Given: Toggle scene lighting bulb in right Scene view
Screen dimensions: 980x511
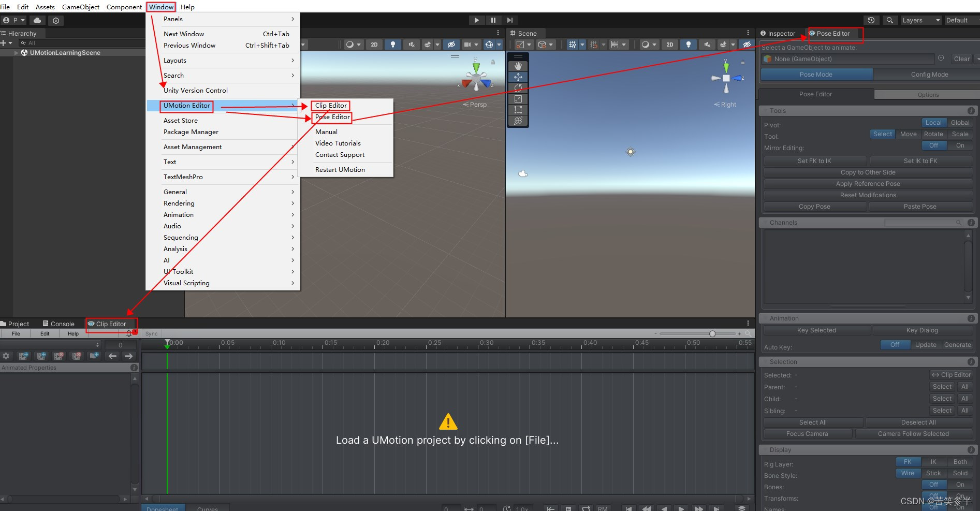Looking at the screenshot, I should pos(689,45).
